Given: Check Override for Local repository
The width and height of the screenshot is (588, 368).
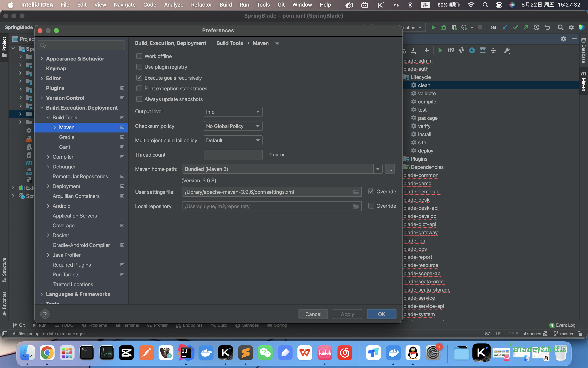Looking at the screenshot, I should click(x=371, y=206).
